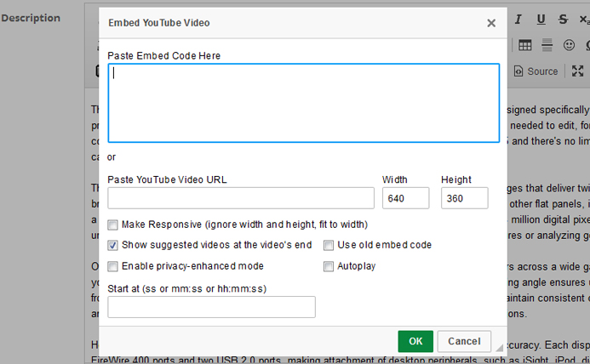Confirm the dialog with the OK button
The image size is (590, 364).
(x=415, y=341)
